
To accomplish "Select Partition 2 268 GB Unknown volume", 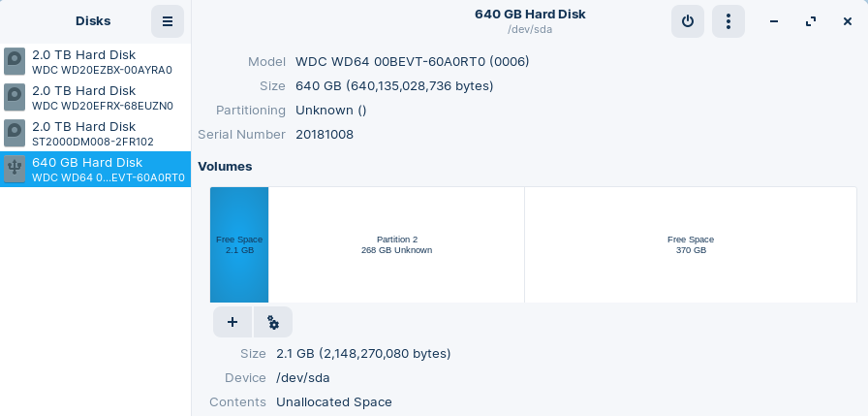I will tap(396, 244).
